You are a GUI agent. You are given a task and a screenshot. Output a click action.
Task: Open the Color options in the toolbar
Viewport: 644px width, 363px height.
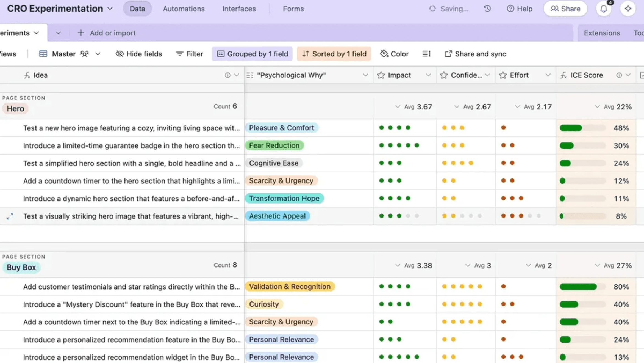pos(394,54)
